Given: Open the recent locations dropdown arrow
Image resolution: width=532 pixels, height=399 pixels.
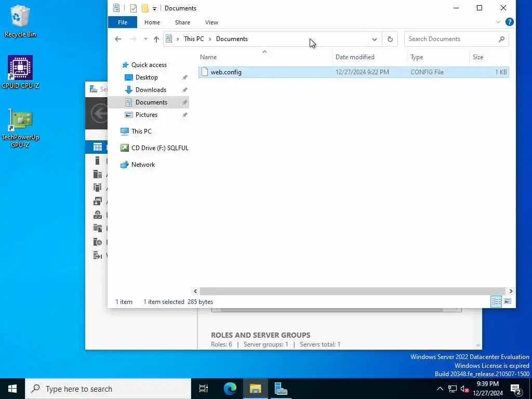Looking at the screenshot, I should [x=145, y=39].
